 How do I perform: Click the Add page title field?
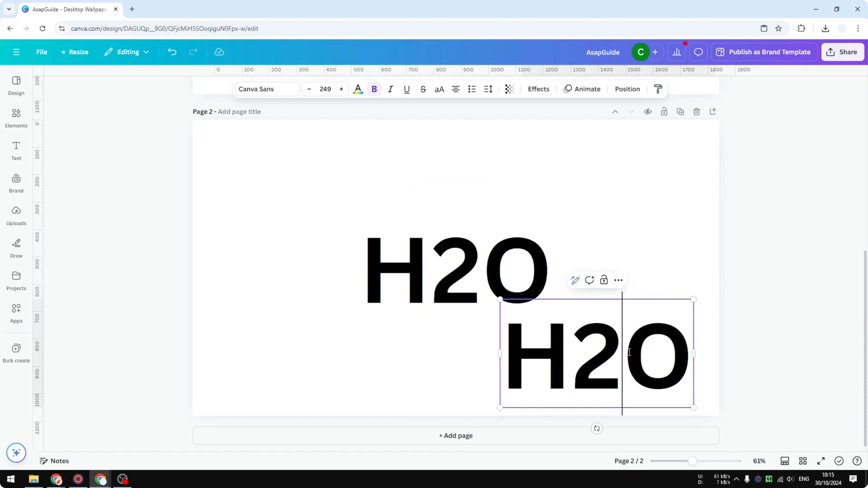tap(239, 112)
